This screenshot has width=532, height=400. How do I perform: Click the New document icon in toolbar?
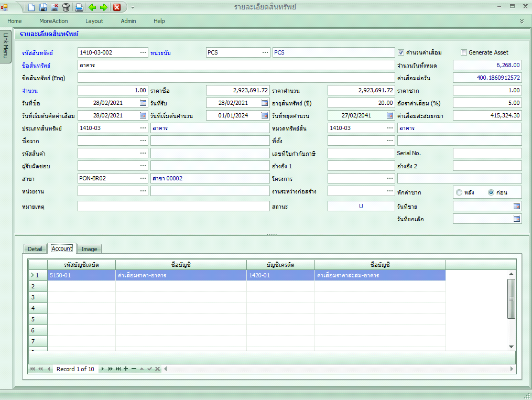point(31,7)
